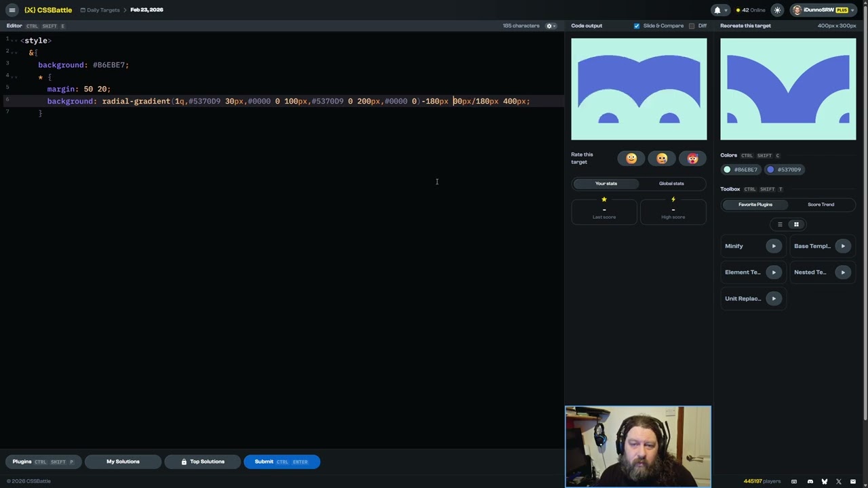This screenshot has width=868, height=488.
Task: Switch to Global stats tab
Action: click(x=671, y=184)
